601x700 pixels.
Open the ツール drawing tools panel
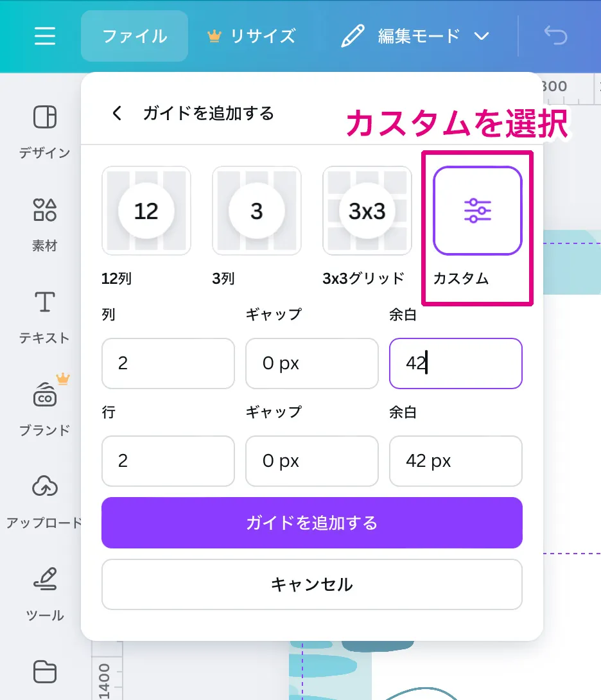45,595
